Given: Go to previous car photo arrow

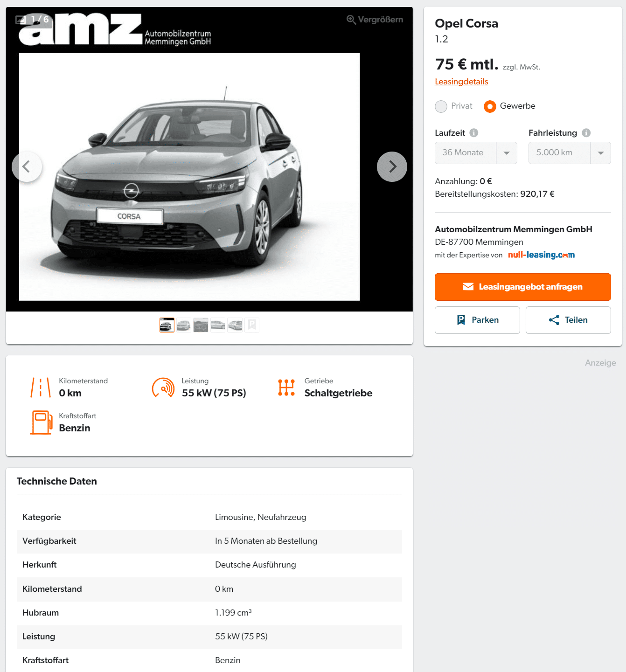Looking at the screenshot, I should pos(27,166).
